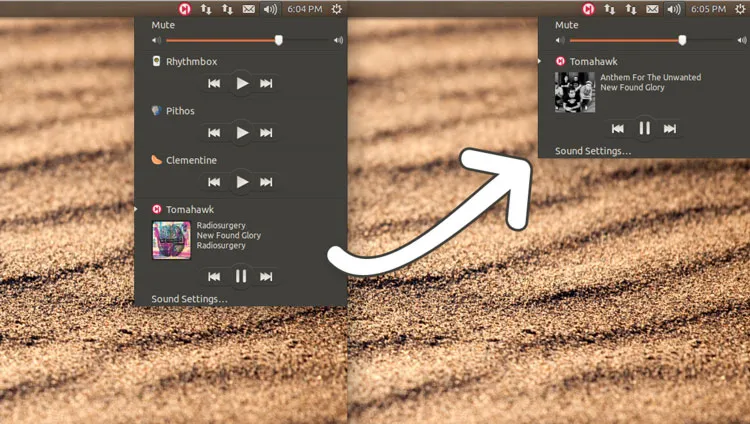Click Anthem For The Unwanted title

click(x=651, y=77)
